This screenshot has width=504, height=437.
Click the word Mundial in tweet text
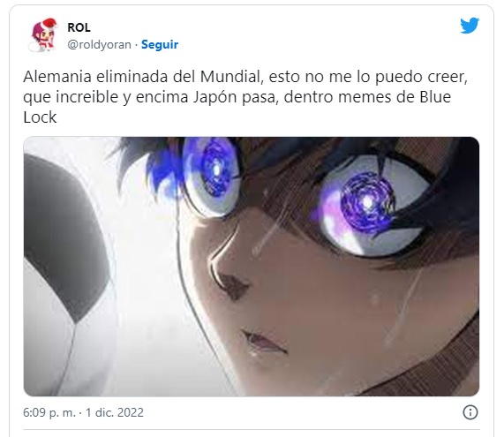229,77
